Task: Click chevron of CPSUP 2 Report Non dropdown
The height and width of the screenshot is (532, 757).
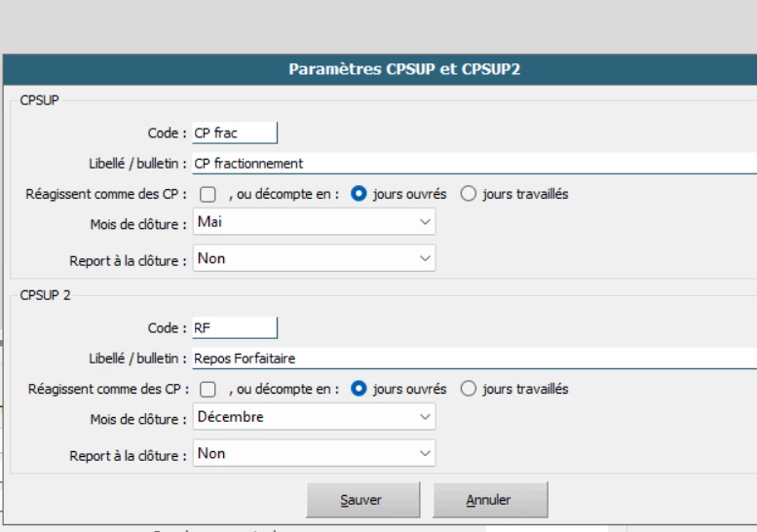Action: coord(425,453)
